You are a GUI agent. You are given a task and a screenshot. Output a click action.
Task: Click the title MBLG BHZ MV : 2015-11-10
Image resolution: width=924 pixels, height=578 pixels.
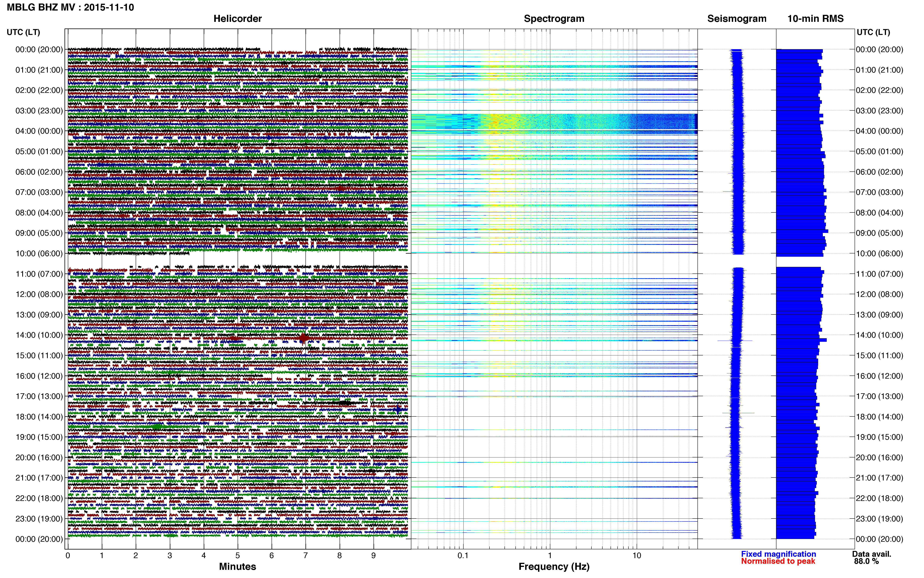[71, 7]
